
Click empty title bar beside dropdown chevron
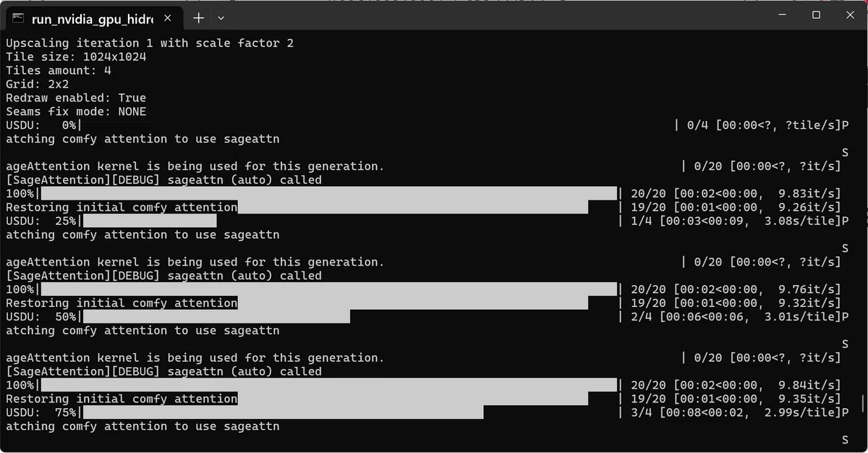click(x=492, y=14)
